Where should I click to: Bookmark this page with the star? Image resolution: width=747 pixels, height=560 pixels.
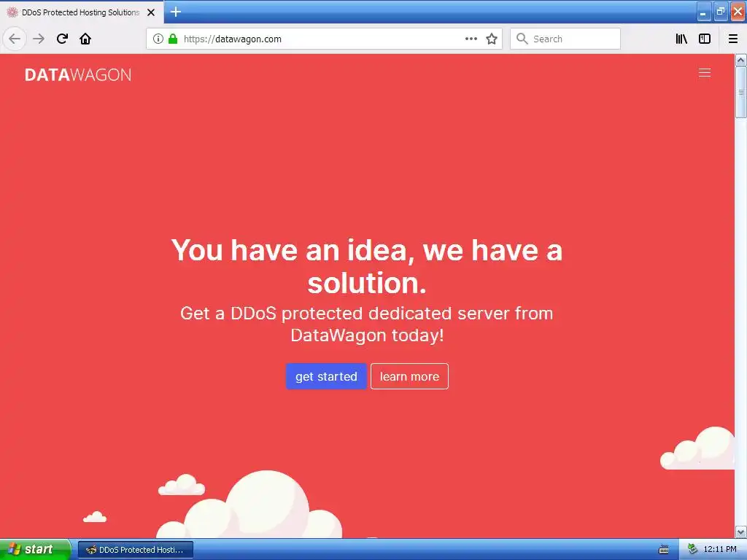492,39
